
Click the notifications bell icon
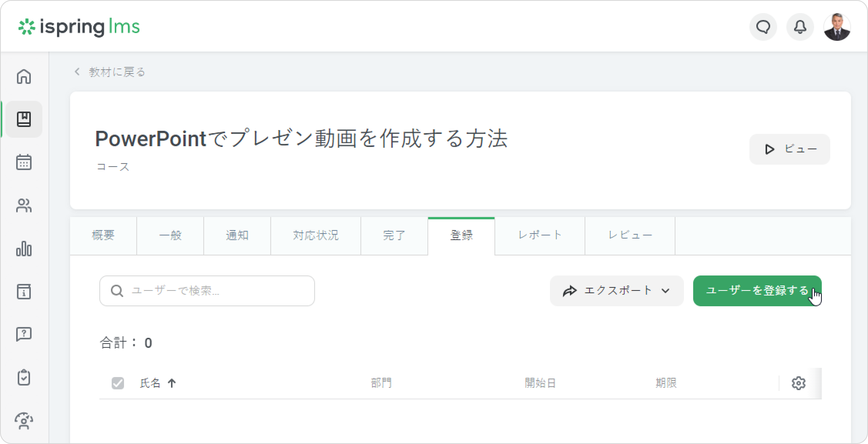click(x=800, y=27)
